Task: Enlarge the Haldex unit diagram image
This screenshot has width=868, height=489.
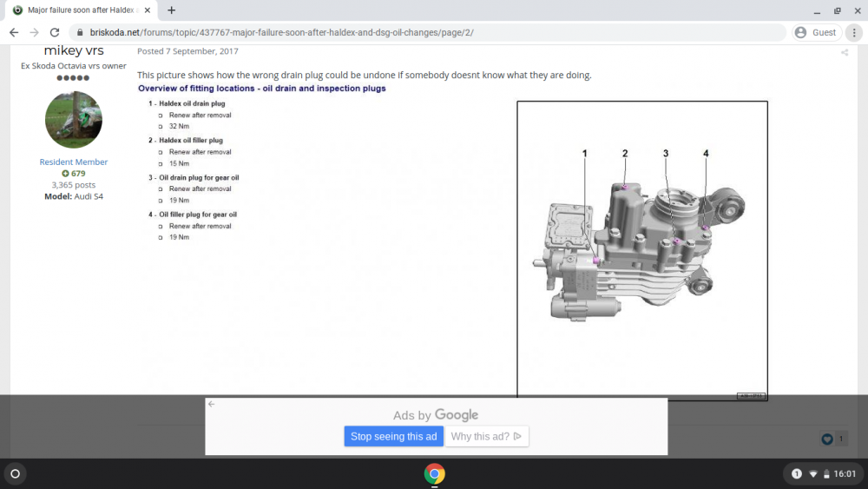Action: (642, 249)
